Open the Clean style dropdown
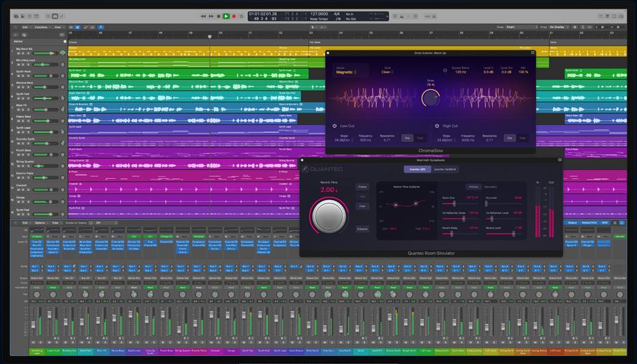The width and height of the screenshot is (637, 364). point(388,72)
